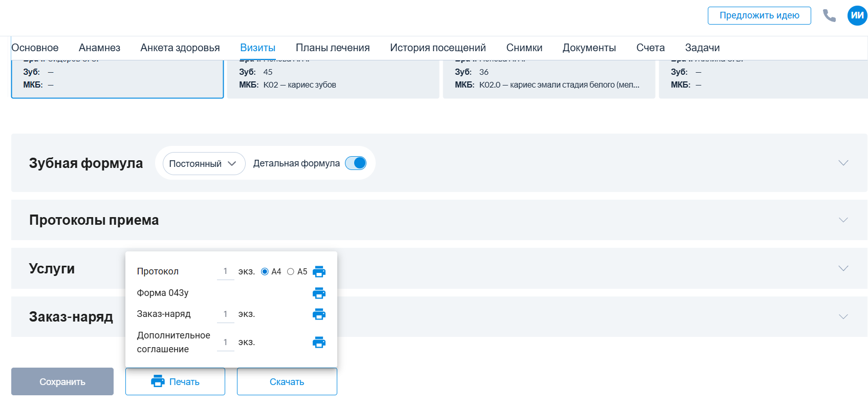Open the Постоянный tooth type dropdown
The width and height of the screenshot is (868, 405).
point(204,163)
